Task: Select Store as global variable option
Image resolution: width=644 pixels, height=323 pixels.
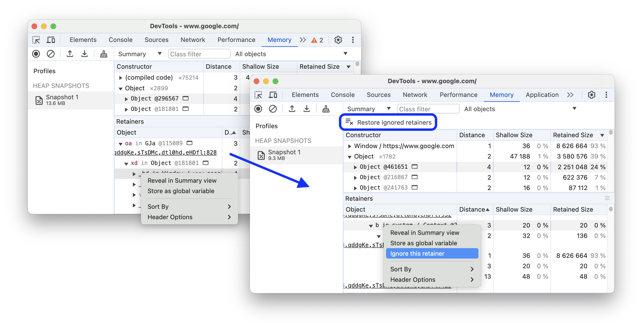Action: tap(424, 243)
